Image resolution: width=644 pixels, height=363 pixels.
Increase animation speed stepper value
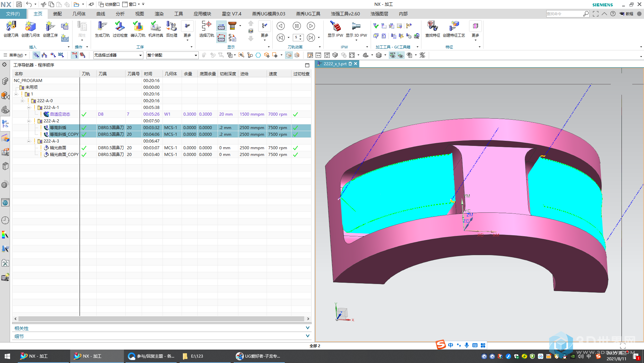coord(301,36)
